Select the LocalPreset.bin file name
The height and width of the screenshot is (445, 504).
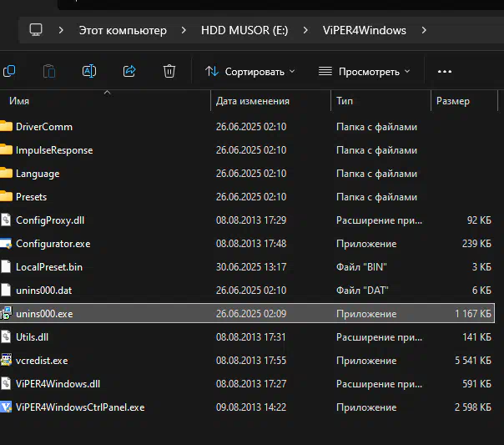point(49,267)
